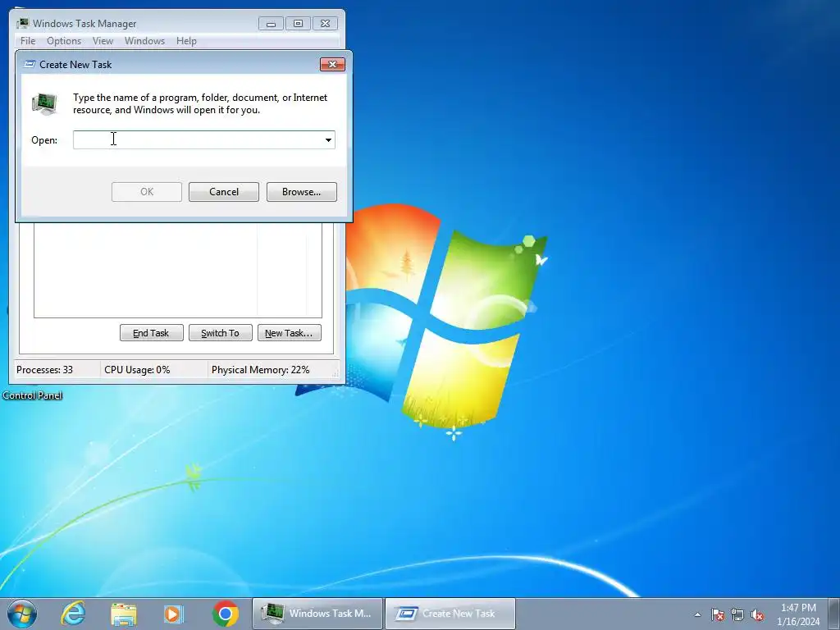Image resolution: width=840 pixels, height=630 pixels.
Task: Open the File menu in Task Manager
Action: pos(28,41)
